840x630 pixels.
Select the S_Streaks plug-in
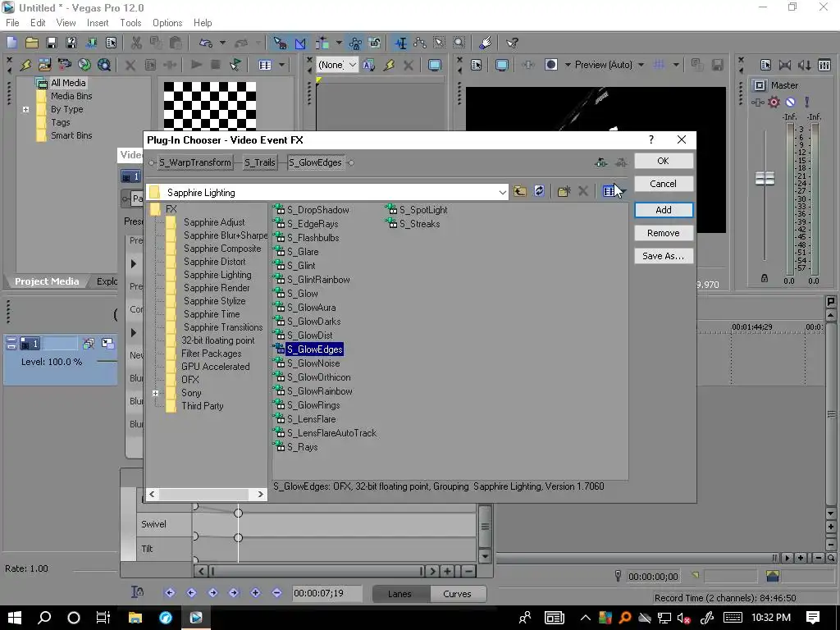tap(419, 224)
